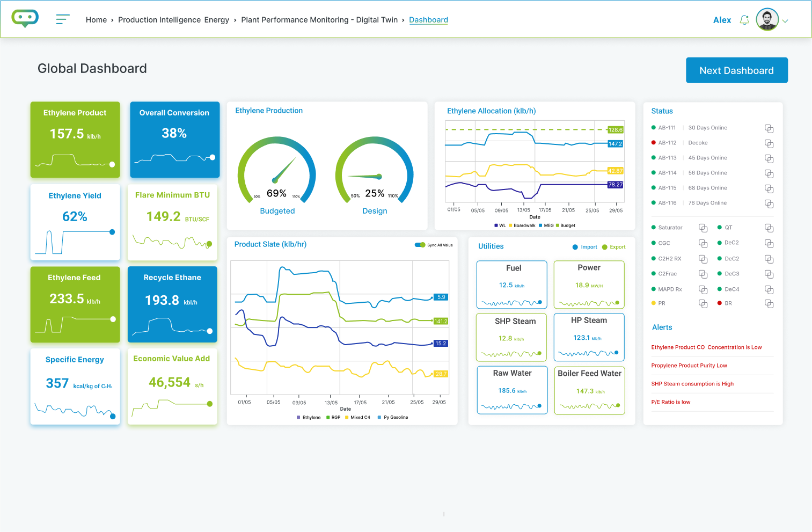Viewport: 812px width, 532px height.
Task: Open the hamburger menu icon
Action: point(63,19)
